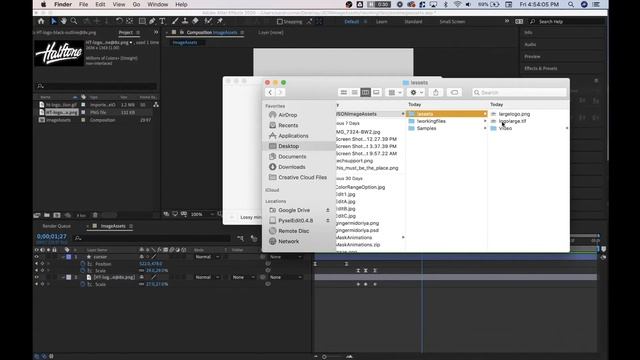Viewport: 640px width, 360px height.
Task: Click the Finder Search field
Action: [519, 93]
